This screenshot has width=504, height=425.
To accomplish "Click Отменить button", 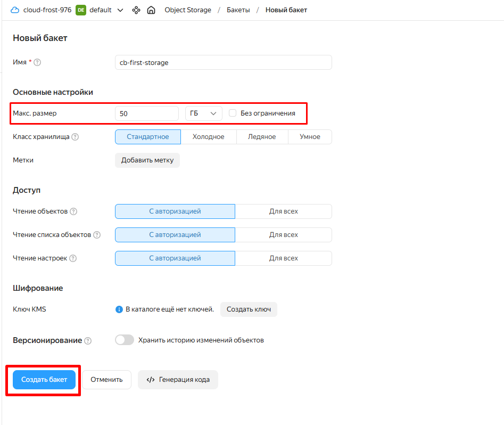I will pyautogui.click(x=107, y=380).
